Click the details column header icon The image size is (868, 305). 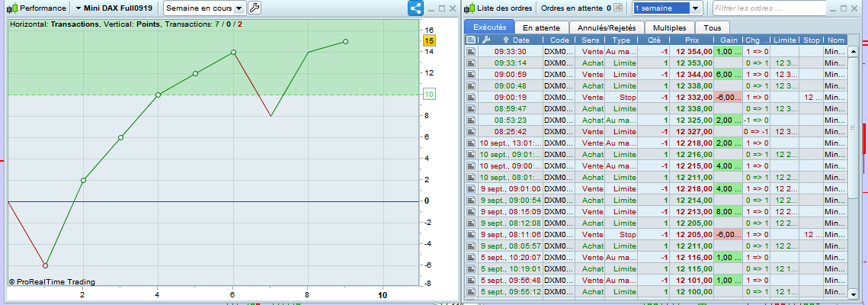[x=471, y=40]
